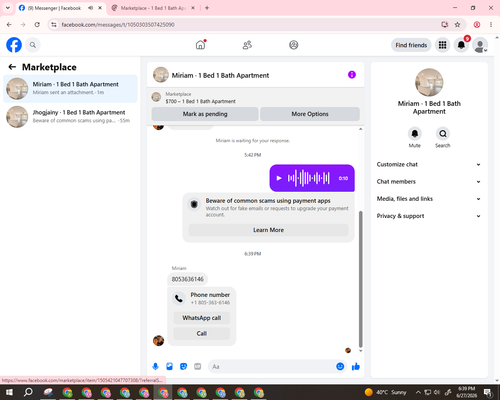The image size is (500, 400).
Task: Open the taskbar clock and date
Action: coord(466,392)
